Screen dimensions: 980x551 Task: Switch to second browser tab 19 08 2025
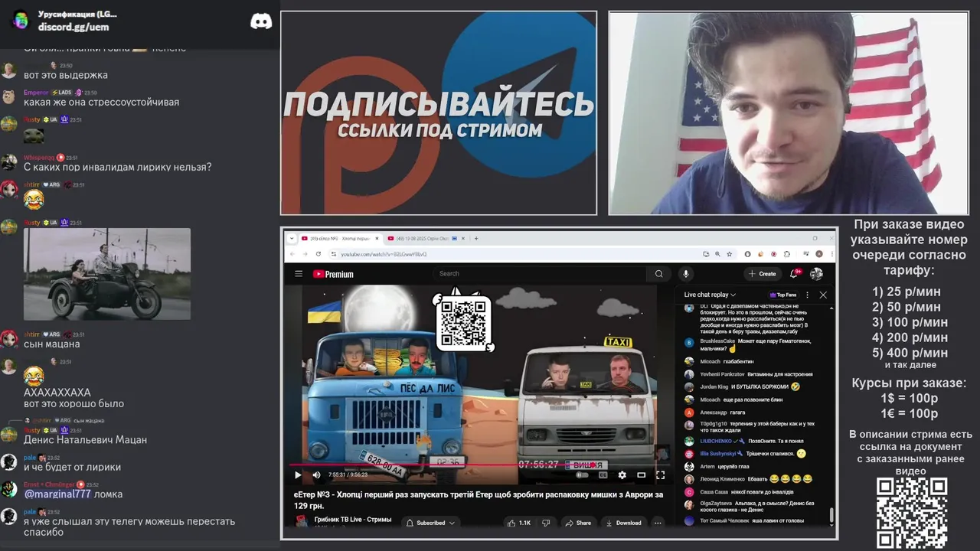pyautogui.click(x=423, y=238)
